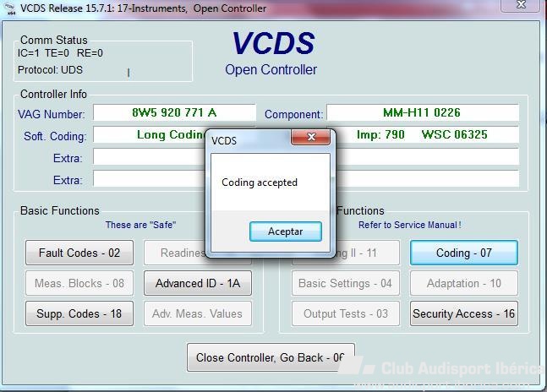Image resolution: width=547 pixels, height=392 pixels.
Task: Click the Imp: 790 WSC 06325 field
Action: (427, 134)
